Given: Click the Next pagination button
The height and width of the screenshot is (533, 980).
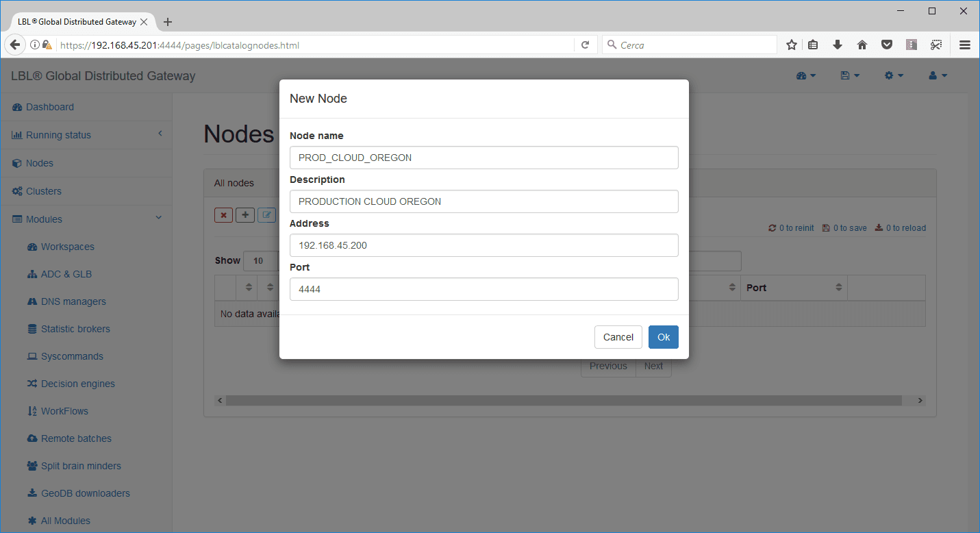Looking at the screenshot, I should coord(653,366).
